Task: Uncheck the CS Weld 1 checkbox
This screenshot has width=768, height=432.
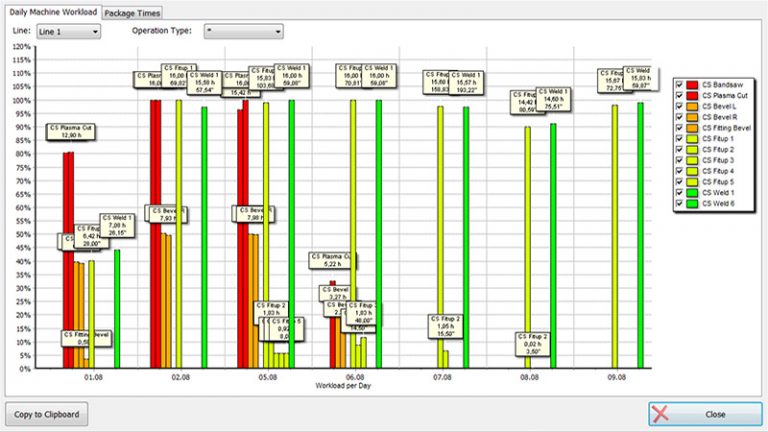Action: [679, 192]
